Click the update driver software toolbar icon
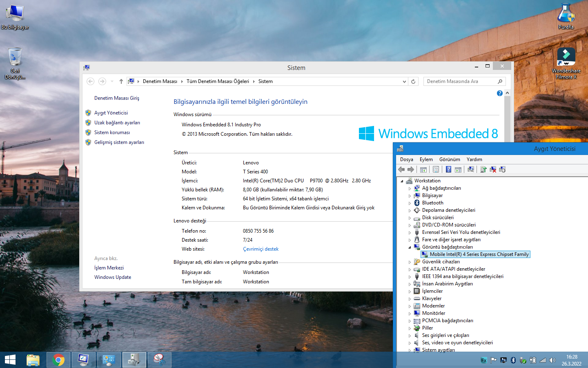Image resolution: width=588 pixels, height=368 pixels. click(483, 169)
